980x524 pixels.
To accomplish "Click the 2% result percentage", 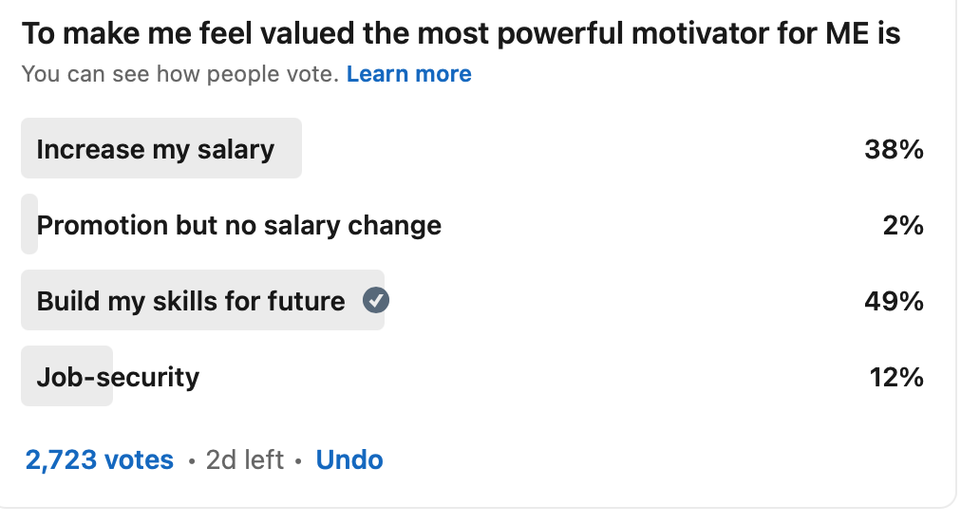I will 902,225.
